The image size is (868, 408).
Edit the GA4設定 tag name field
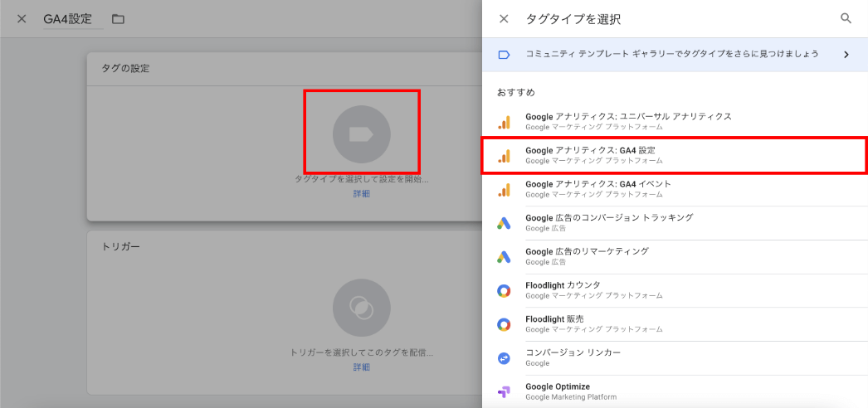[73, 19]
